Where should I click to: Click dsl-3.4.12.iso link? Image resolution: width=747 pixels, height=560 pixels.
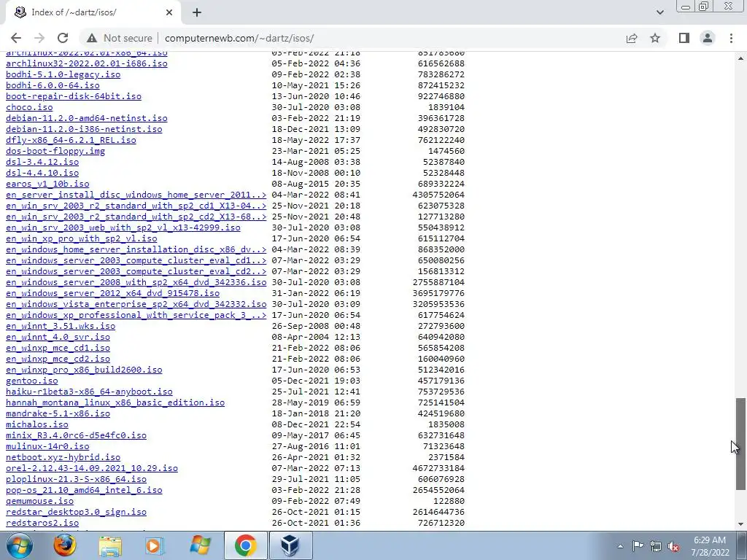[42, 162]
